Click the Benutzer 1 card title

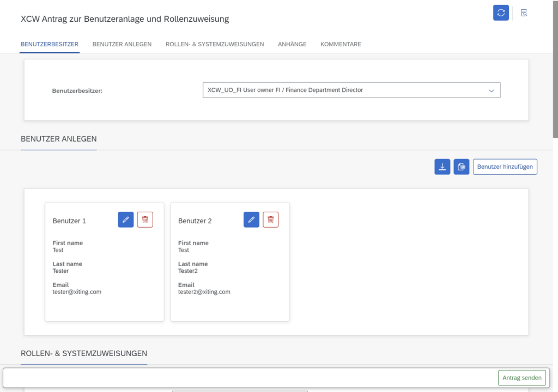coord(69,221)
